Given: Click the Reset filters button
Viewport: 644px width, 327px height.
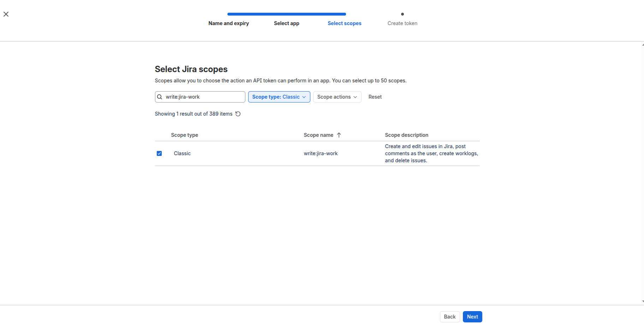Looking at the screenshot, I should 375,97.
